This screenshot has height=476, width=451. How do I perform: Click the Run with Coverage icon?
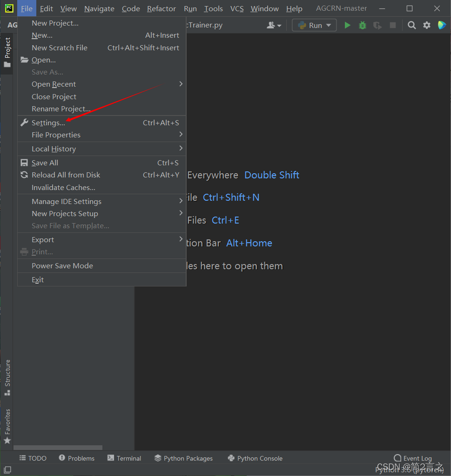[377, 25]
